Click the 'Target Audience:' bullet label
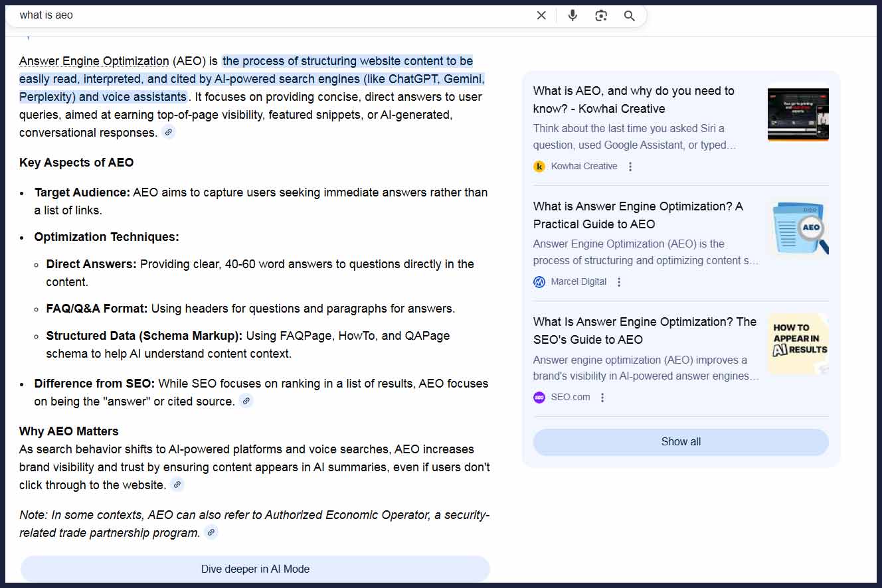This screenshot has width=882, height=588. click(x=82, y=192)
